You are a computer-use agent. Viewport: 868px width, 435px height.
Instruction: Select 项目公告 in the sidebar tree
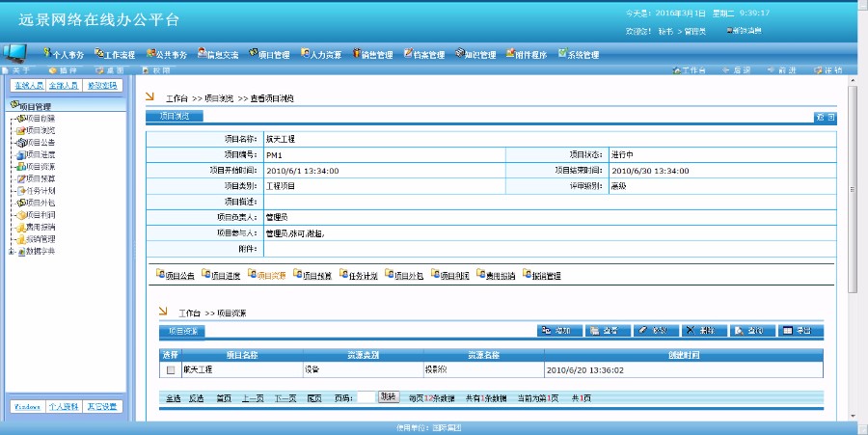[x=41, y=142]
